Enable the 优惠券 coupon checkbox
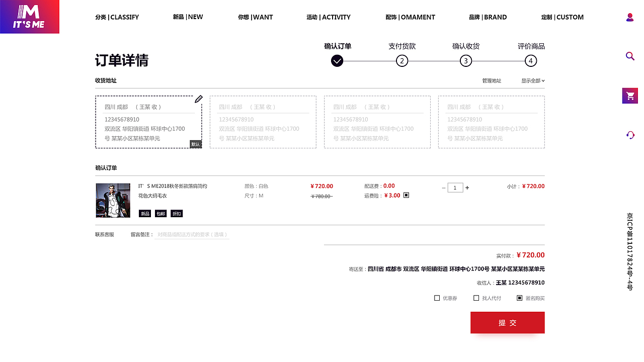The width and height of the screenshot is (644, 362). 437,298
